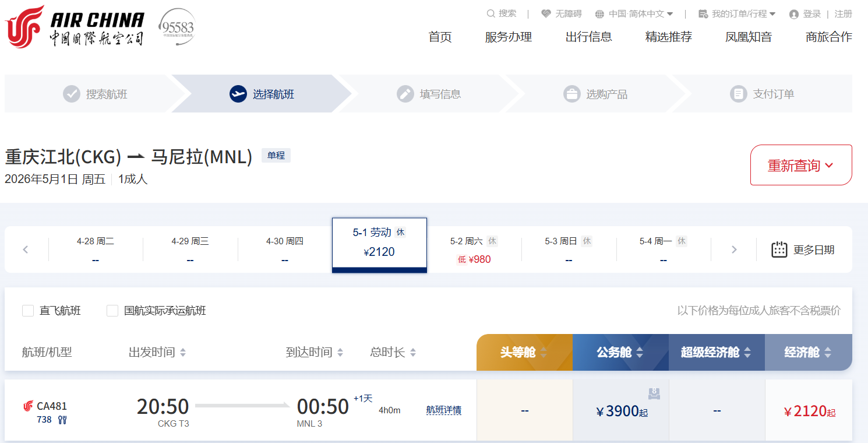Select the 5-2 周六 ¥980 date tab
The width and height of the screenshot is (868, 443).
click(x=474, y=250)
